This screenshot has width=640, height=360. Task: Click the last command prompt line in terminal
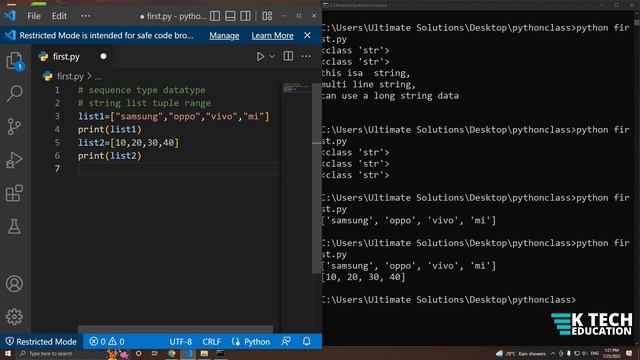(x=449, y=300)
